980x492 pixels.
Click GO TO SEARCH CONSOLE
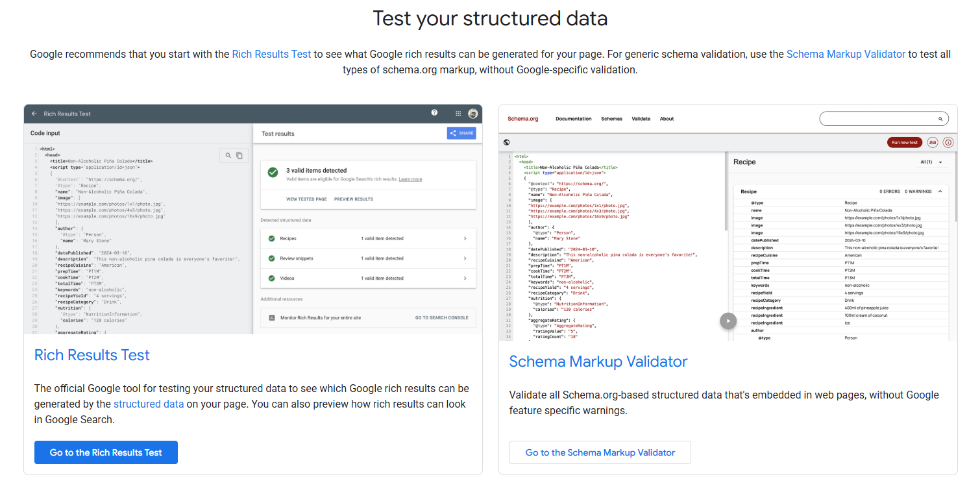[x=441, y=318]
